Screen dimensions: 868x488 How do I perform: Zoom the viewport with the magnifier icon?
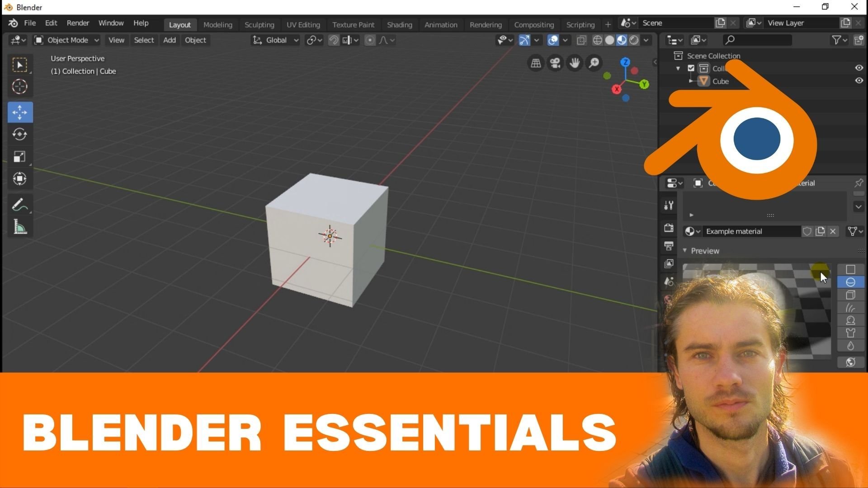point(594,63)
